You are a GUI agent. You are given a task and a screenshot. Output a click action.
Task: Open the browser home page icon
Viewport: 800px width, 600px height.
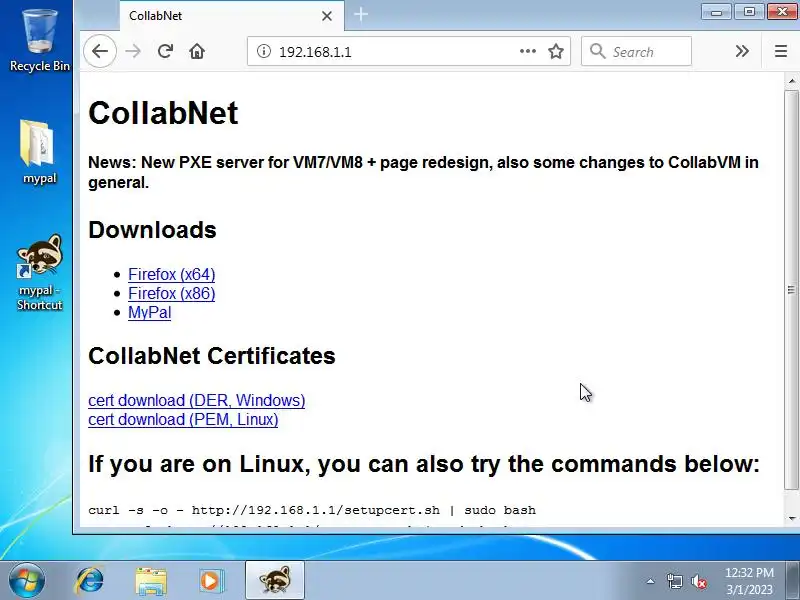tap(197, 51)
